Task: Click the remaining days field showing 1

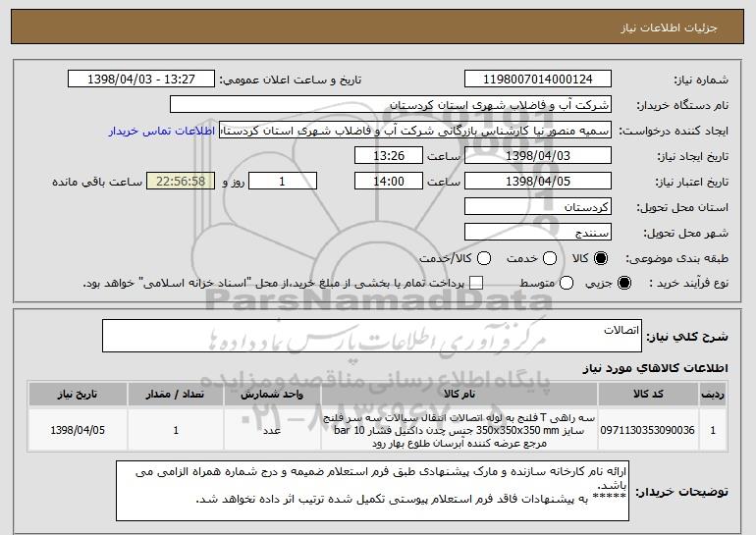Action: click(x=283, y=182)
